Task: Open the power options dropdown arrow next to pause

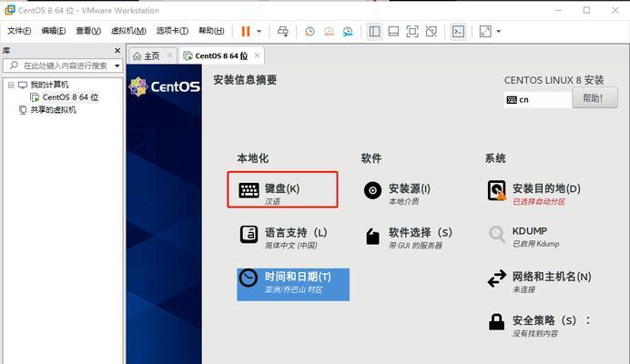Action: (259, 31)
